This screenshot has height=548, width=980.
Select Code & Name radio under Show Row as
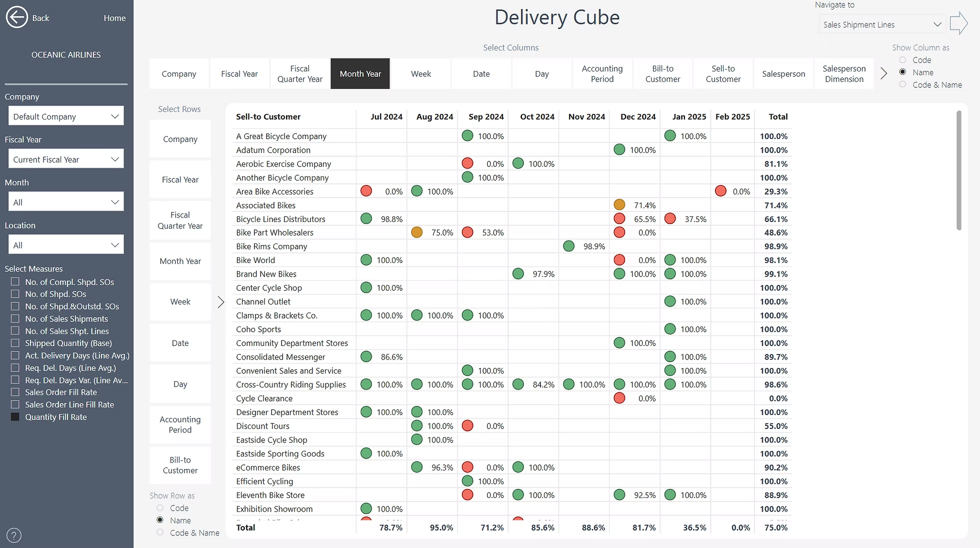pos(160,532)
